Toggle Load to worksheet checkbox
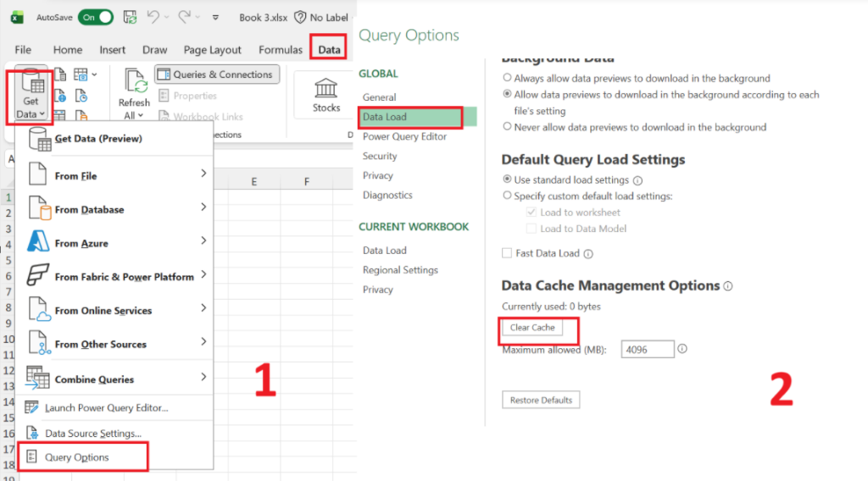The image size is (868, 481). pos(531,212)
